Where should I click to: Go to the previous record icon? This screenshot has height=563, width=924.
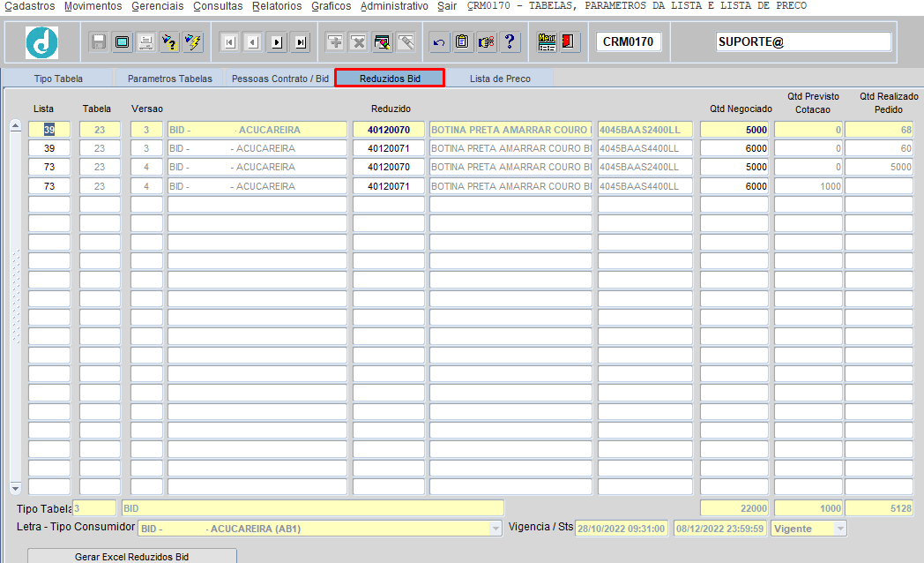253,41
